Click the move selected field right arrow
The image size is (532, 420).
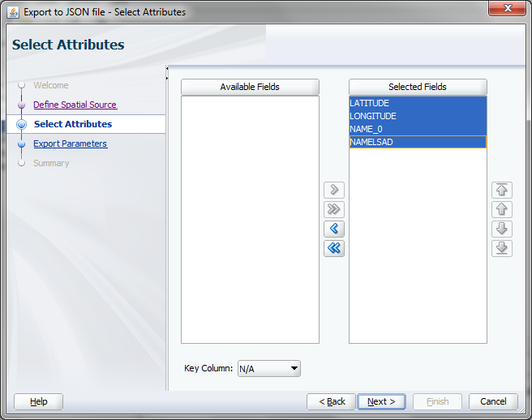tap(333, 191)
